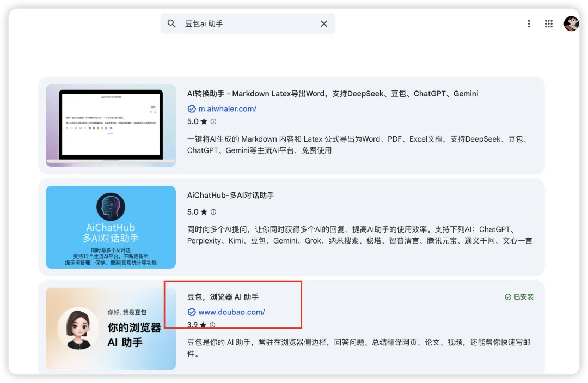
Task: Click the AiChatHub description starting 同时向多个AI提问
Action: click(x=360, y=235)
